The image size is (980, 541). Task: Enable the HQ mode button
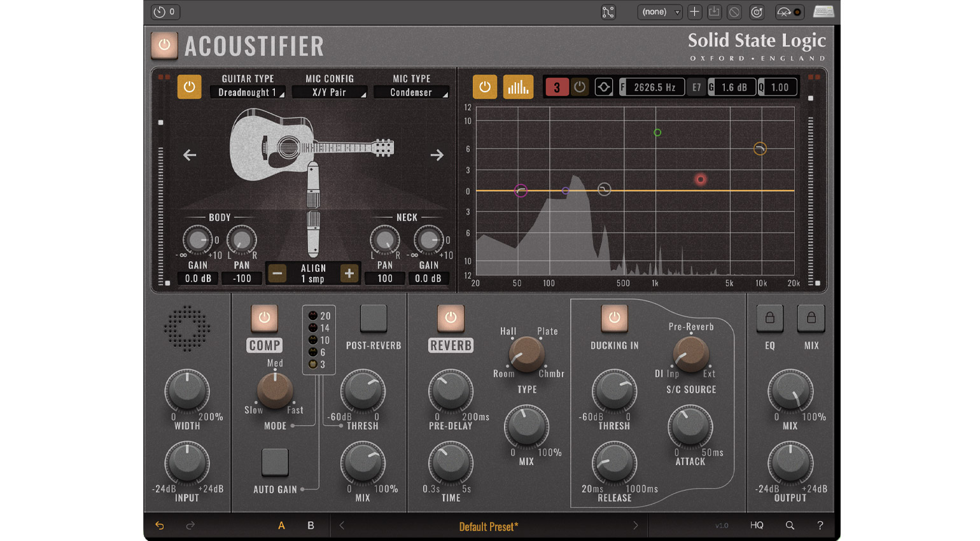[757, 526]
